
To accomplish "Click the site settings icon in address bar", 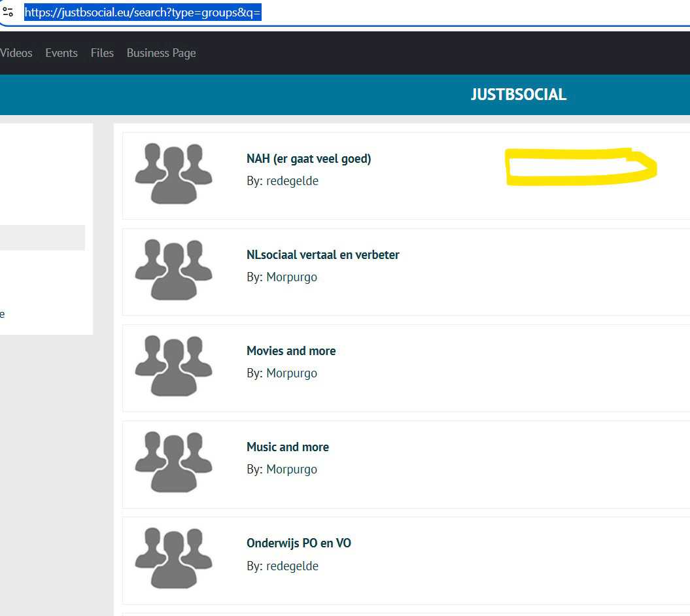I will click(7, 12).
